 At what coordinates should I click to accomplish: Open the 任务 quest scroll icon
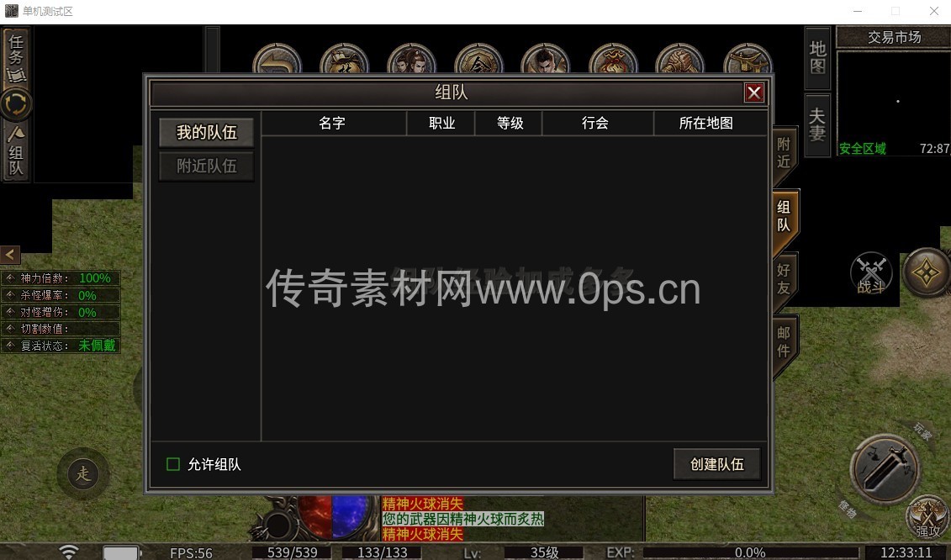point(16,57)
